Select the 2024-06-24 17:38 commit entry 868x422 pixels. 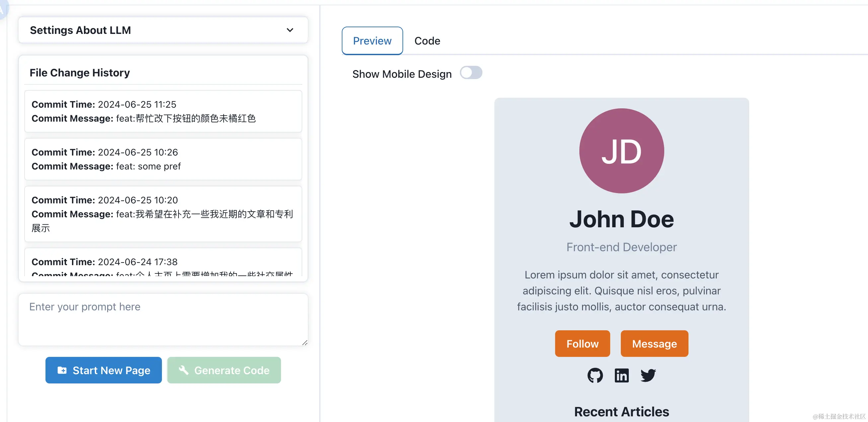click(x=163, y=262)
